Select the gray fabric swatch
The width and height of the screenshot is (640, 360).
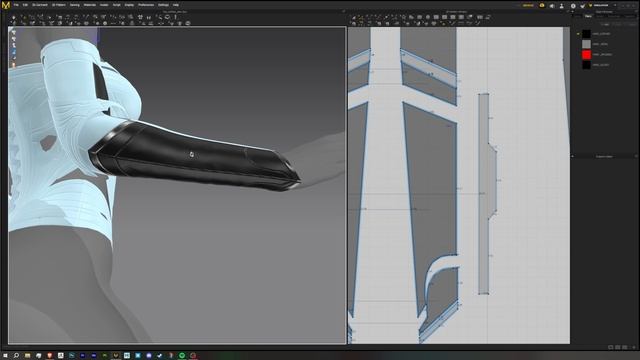[586, 44]
